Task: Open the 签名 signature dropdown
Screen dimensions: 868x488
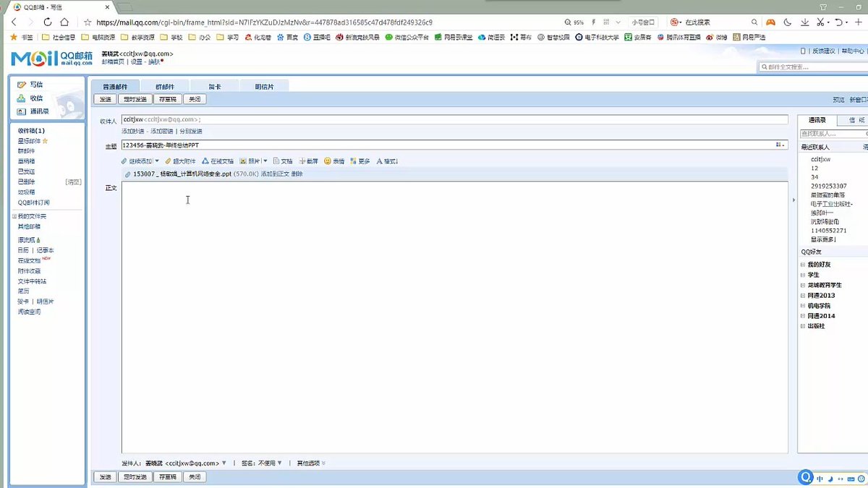Action: [280, 463]
